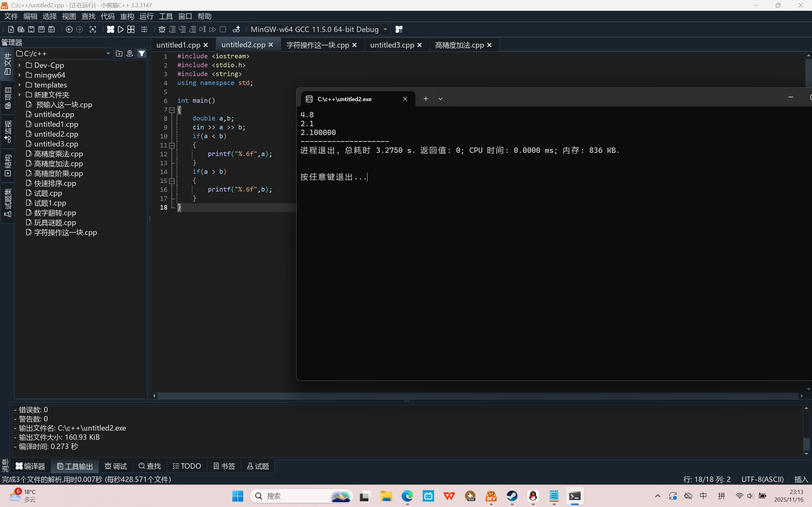Click the Debug bug icon in toolbar

point(162,29)
